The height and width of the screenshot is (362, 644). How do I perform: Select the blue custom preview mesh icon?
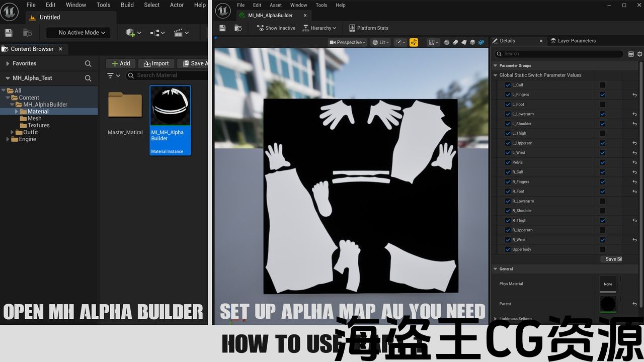pyautogui.click(x=481, y=42)
